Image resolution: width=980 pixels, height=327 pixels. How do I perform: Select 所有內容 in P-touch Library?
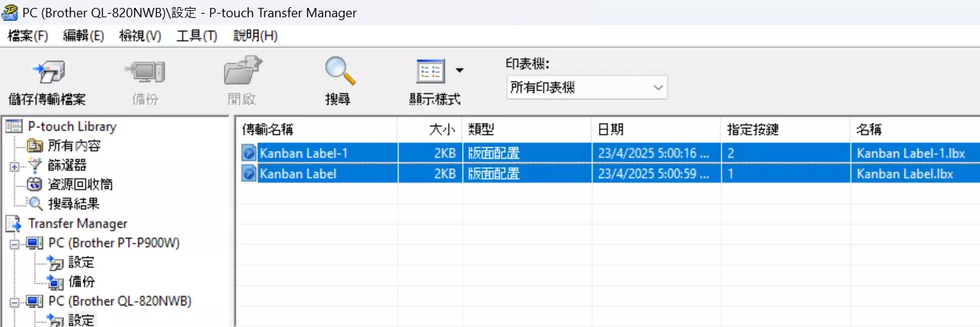73,146
